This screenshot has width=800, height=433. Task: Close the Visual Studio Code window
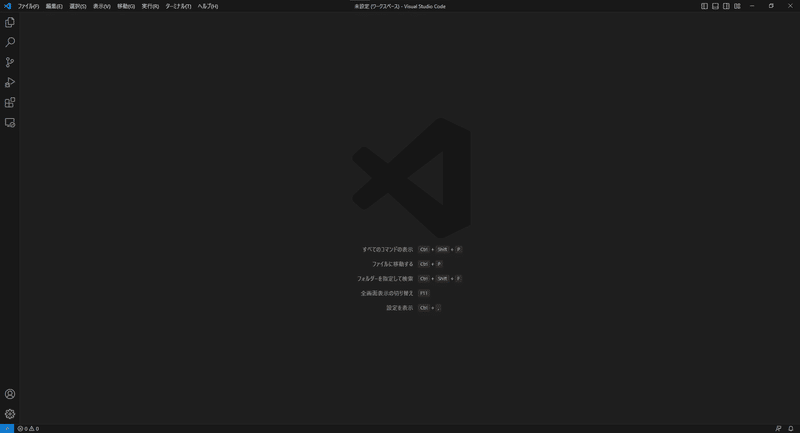[x=790, y=6]
